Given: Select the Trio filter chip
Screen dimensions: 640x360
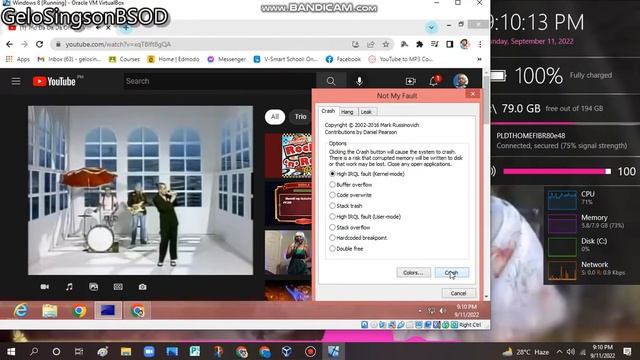Looking at the screenshot, I should pos(300,117).
